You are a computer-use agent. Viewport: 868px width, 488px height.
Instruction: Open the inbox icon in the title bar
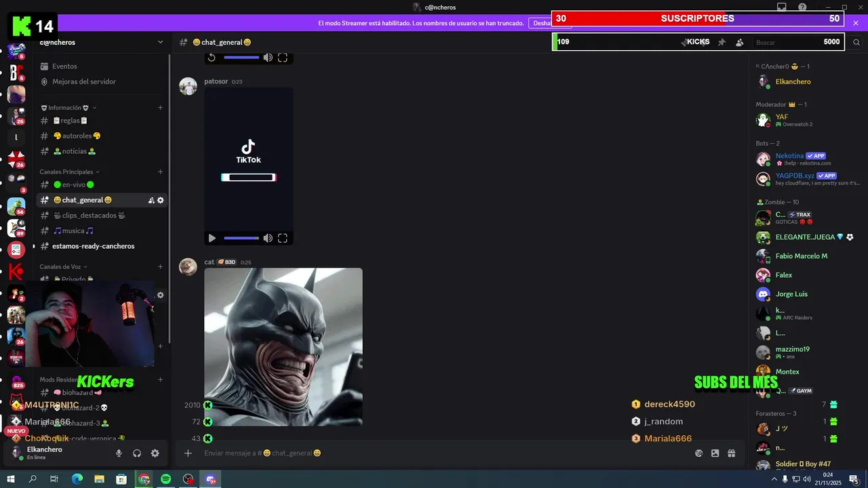782,7
